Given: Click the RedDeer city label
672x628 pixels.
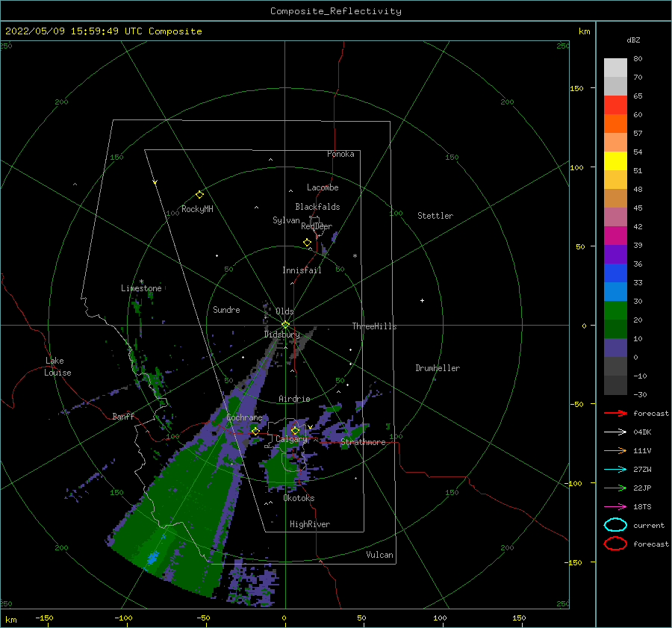Looking at the screenshot, I should (317, 226).
